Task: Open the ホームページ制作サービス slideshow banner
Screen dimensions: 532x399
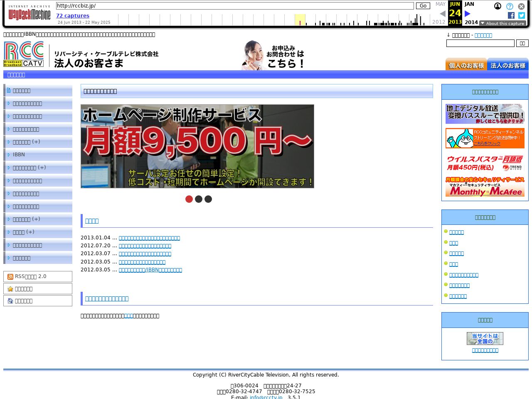Action: [197, 146]
